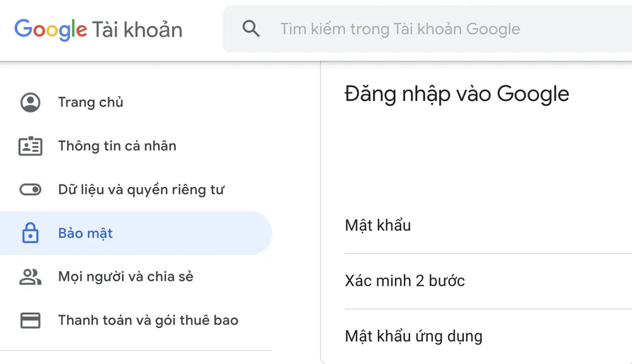
Task: Switch to Thông tin cá nhân section
Action: point(116,145)
